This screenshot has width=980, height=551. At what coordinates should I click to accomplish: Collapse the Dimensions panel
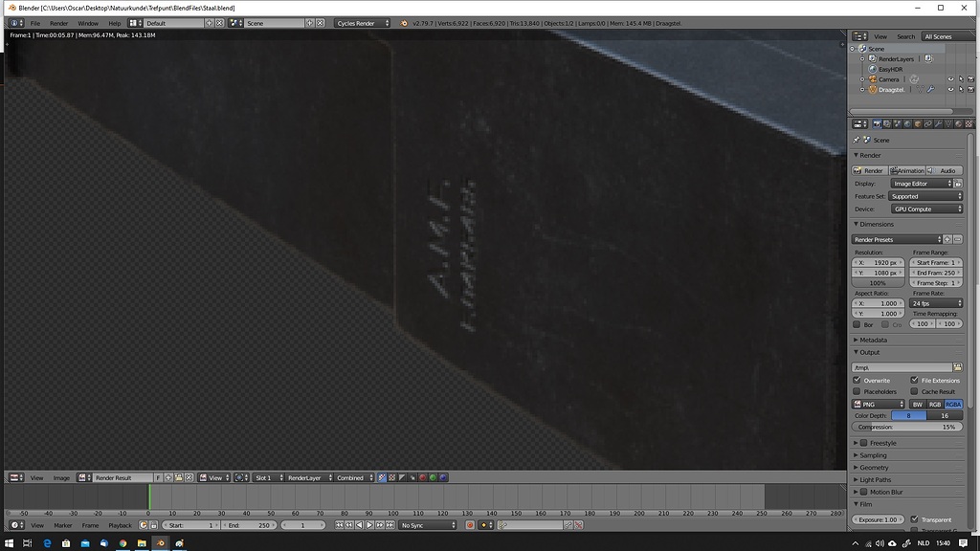[877, 224]
